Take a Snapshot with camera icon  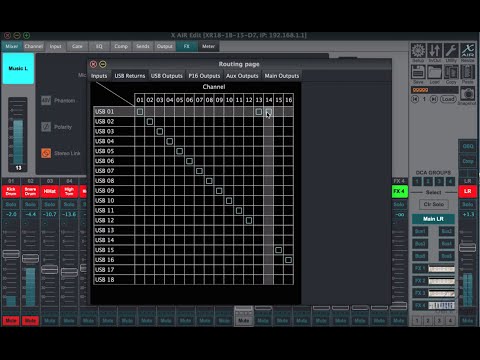[468, 94]
